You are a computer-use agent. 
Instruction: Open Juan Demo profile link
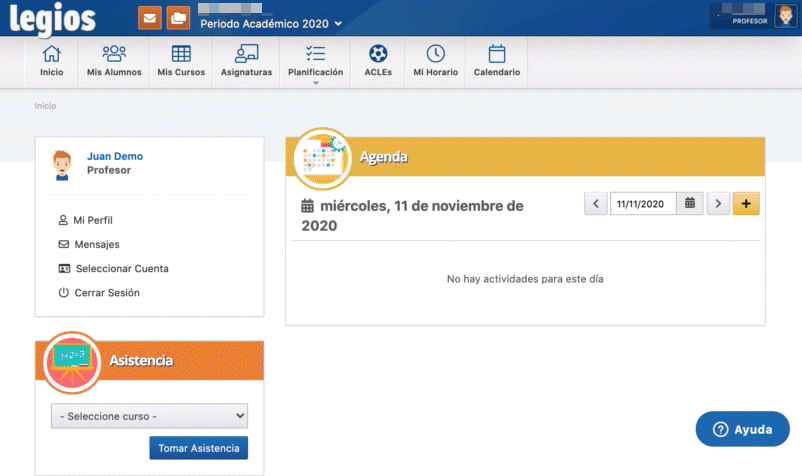click(x=115, y=156)
